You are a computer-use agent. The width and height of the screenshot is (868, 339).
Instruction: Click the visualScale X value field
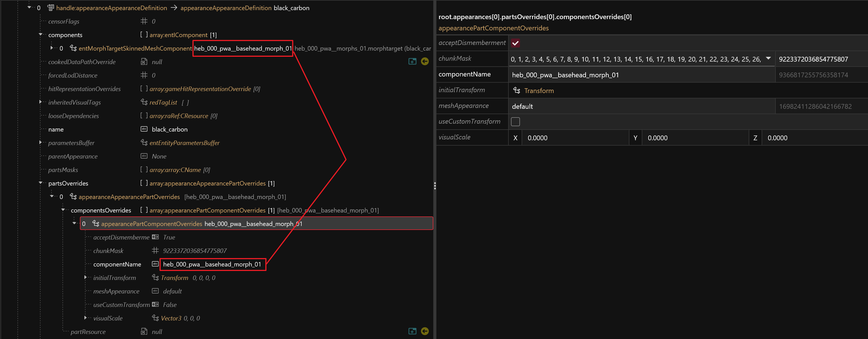click(x=575, y=138)
